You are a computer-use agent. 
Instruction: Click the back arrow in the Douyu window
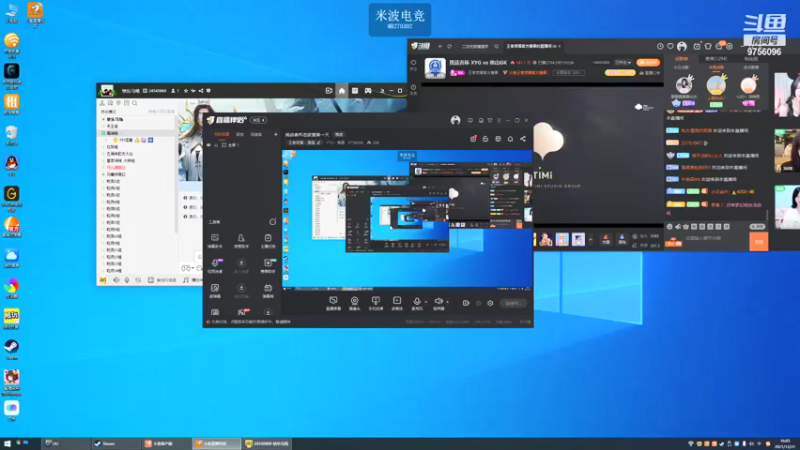click(440, 46)
